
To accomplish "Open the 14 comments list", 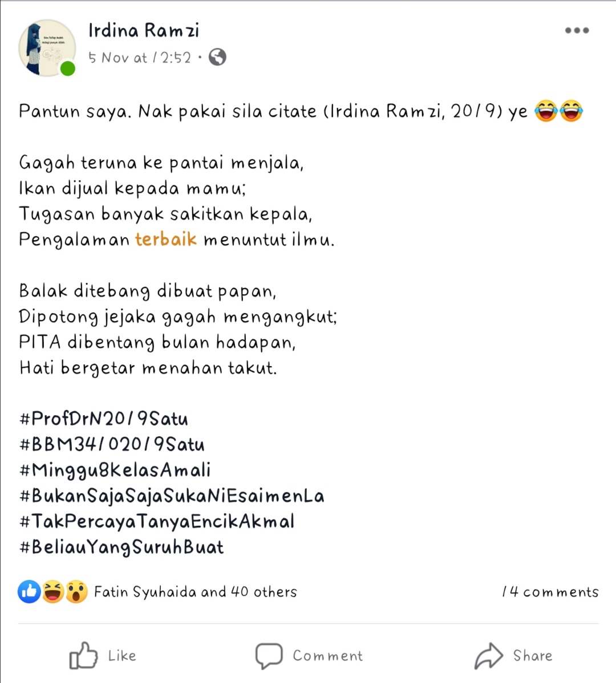I will 550,592.
